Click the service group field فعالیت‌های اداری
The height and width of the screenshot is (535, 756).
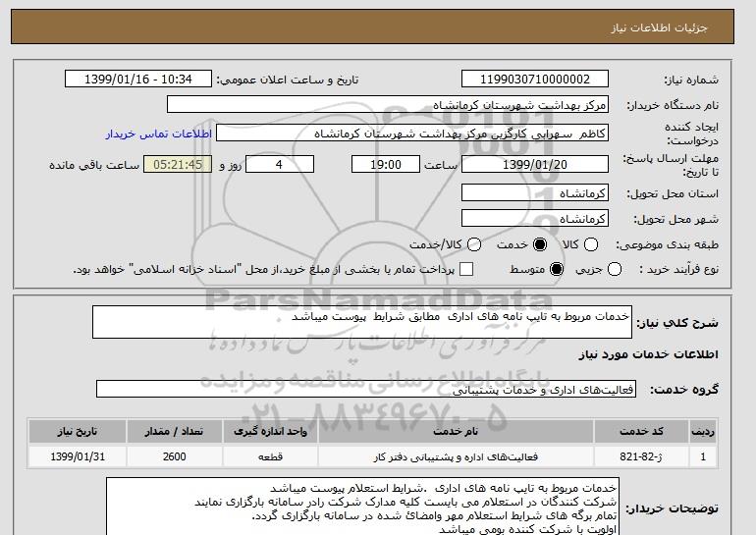coord(366,389)
